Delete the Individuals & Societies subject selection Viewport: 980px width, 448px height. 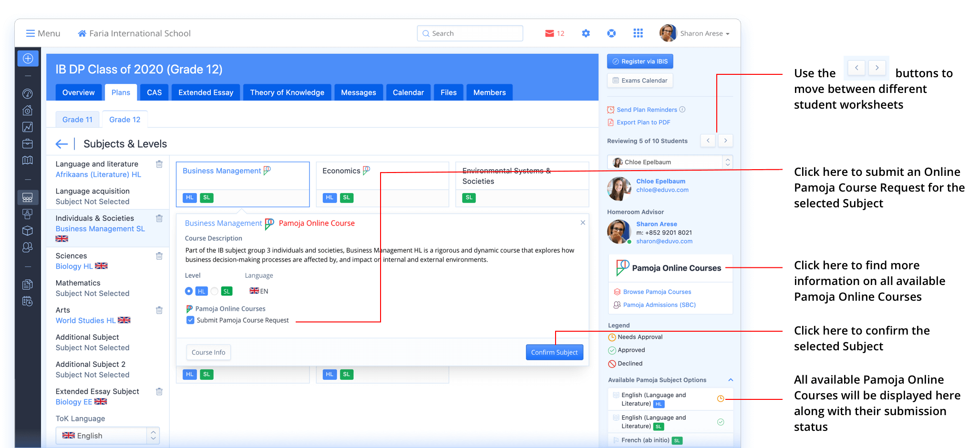[x=159, y=218]
